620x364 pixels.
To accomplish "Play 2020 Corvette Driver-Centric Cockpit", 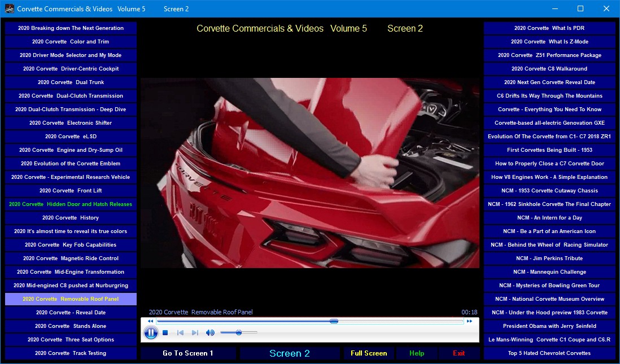I will tap(71, 69).
